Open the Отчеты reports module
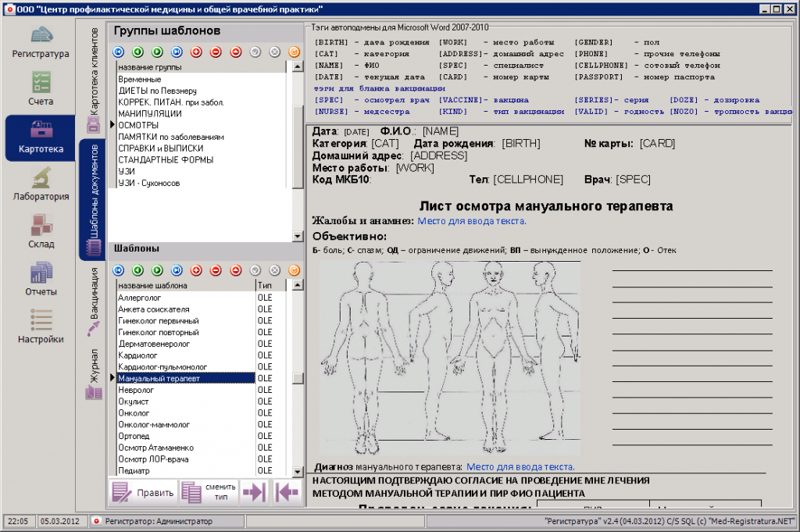 [41, 280]
